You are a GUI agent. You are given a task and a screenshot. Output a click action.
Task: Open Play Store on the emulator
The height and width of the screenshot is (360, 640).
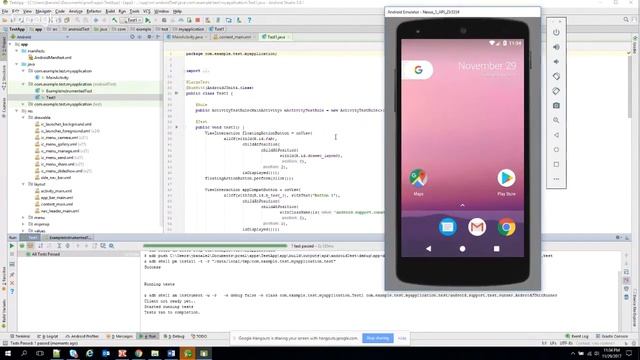506,178
